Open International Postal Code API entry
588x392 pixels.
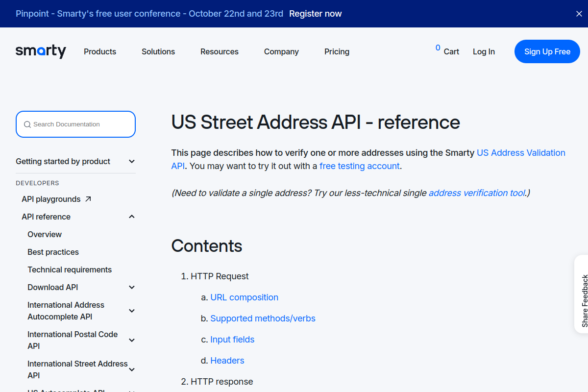pos(73,340)
